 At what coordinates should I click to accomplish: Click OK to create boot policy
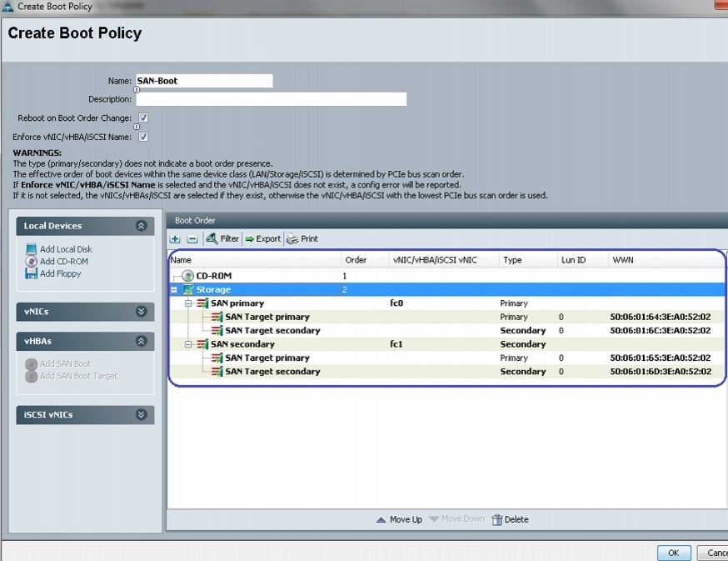click(673, 553)
